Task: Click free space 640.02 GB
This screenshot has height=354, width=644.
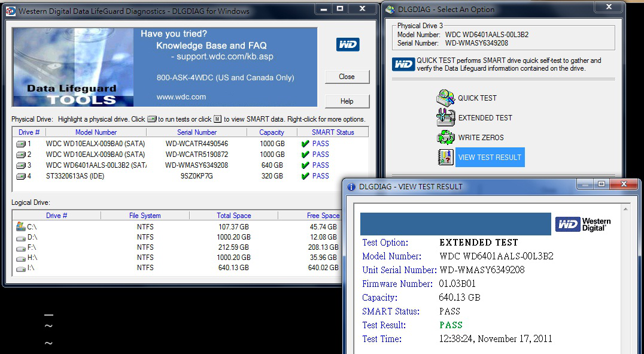Action: (323, 268)
